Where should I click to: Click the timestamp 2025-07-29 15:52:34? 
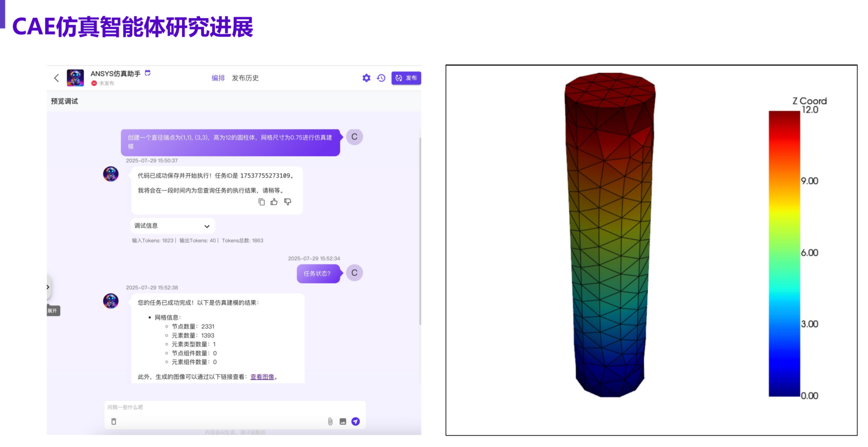314,259
